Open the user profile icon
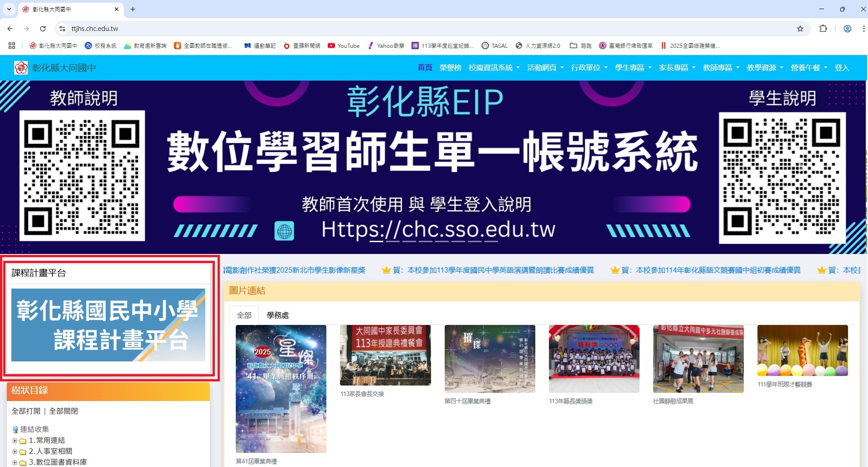The height and width of the screenshot is (467, 868). 847,29
